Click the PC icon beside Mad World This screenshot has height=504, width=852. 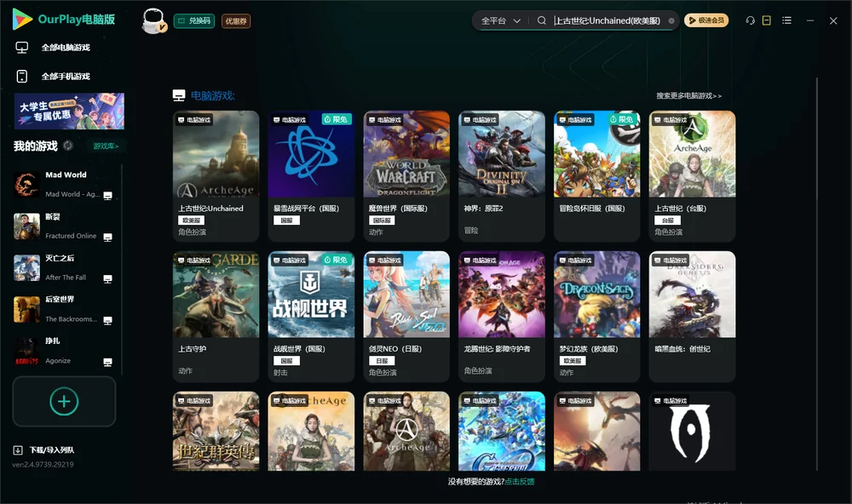[x=107, y=196]
